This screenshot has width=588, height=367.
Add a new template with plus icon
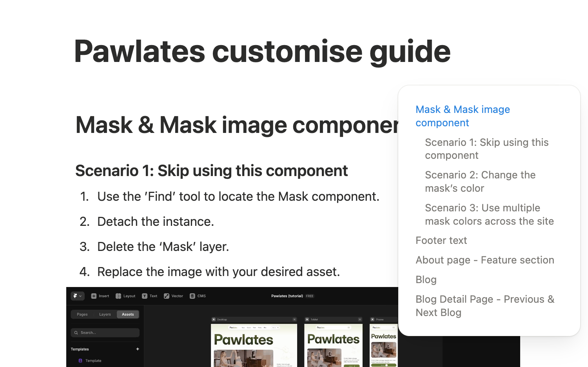pos(138,349)
